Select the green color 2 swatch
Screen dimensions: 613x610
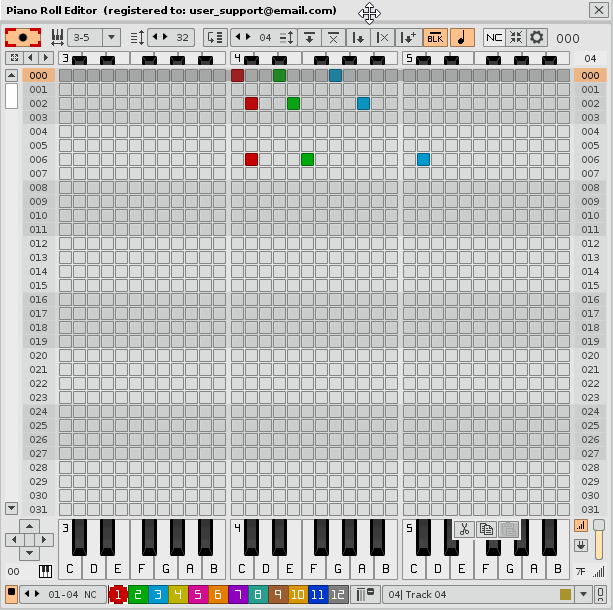pyautogui.click(x=138, y=595)
